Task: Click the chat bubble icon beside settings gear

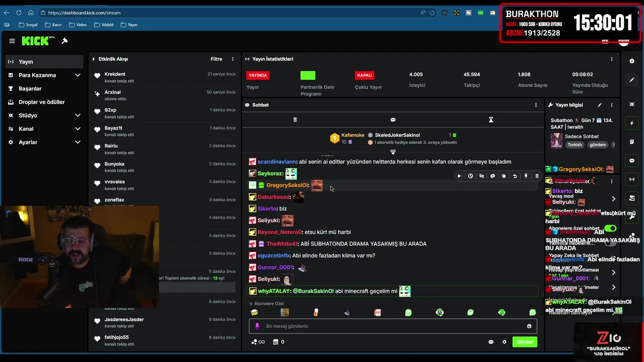Action: tap(491, 342)
